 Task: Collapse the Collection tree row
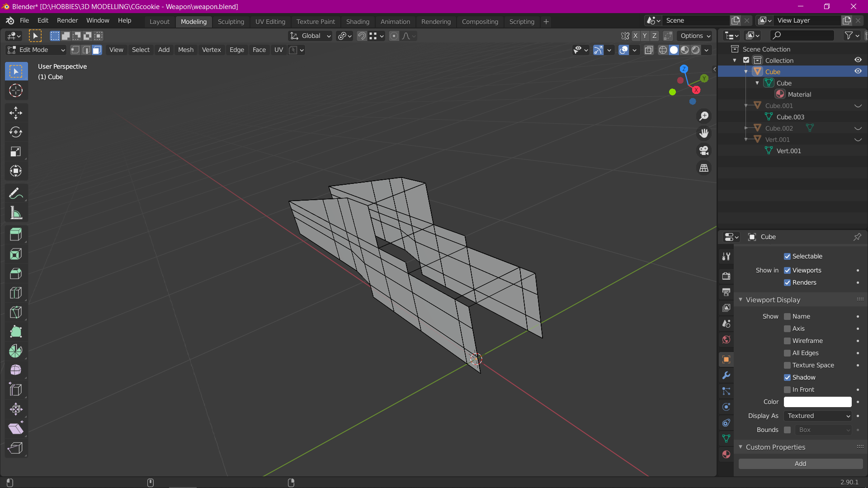[735, 61]
